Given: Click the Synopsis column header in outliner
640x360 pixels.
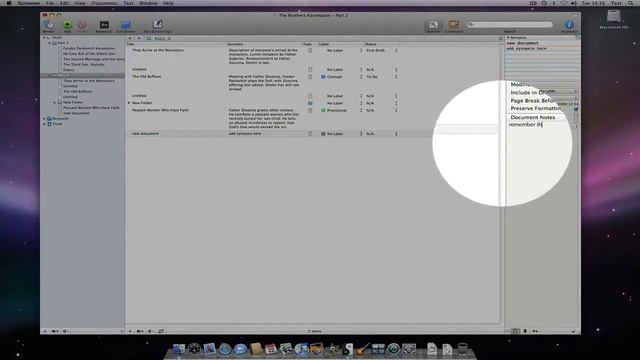Looking at the screenshot, I should 264,44.
